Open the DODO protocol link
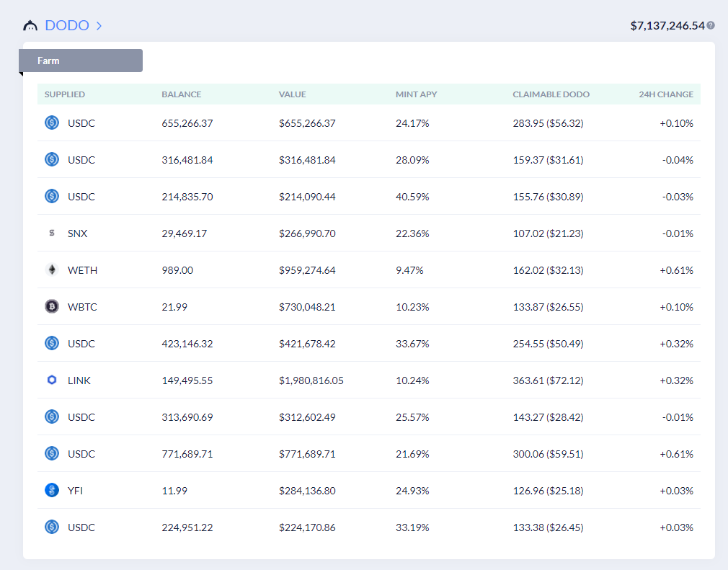The height and width of the screenshot is (570, 728). click(x=67, y=25)
